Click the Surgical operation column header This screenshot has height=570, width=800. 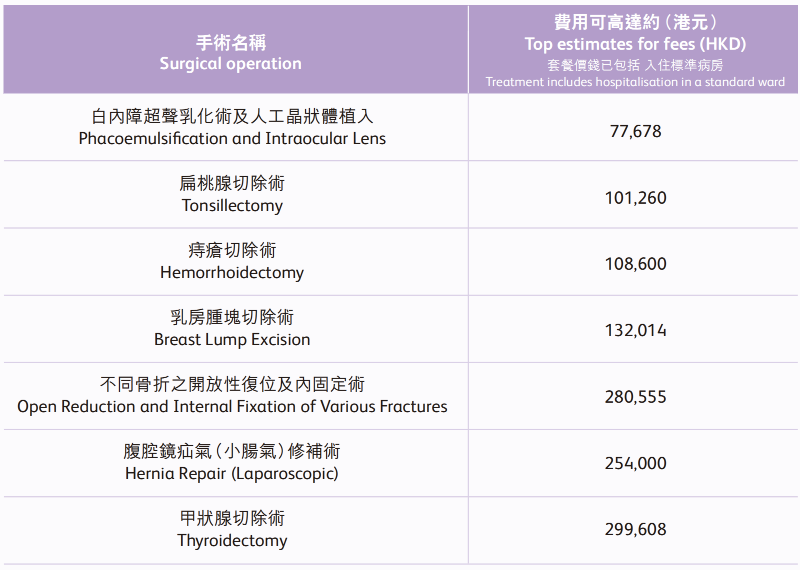[230, 64]
